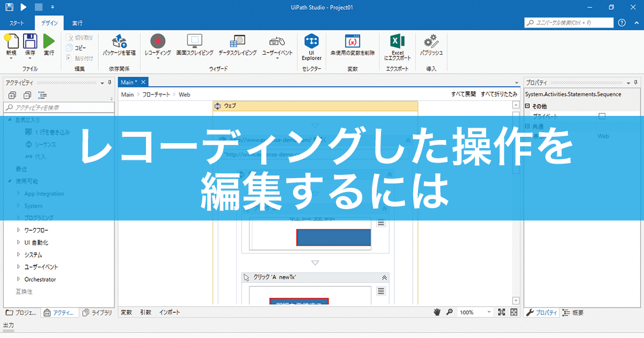This screenshot has height=338, width=644.
Task: Open the インポート (Imports) panel
Action: coord(170,312)
